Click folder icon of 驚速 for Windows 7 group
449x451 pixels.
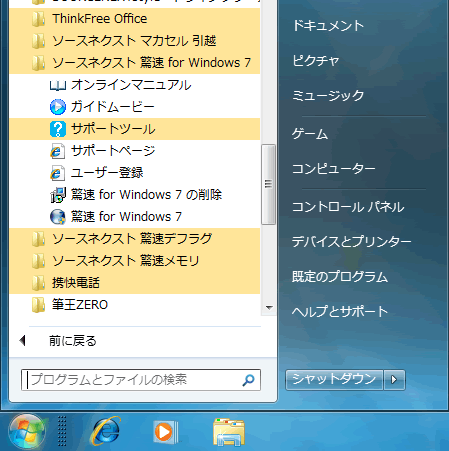[39, 63]
